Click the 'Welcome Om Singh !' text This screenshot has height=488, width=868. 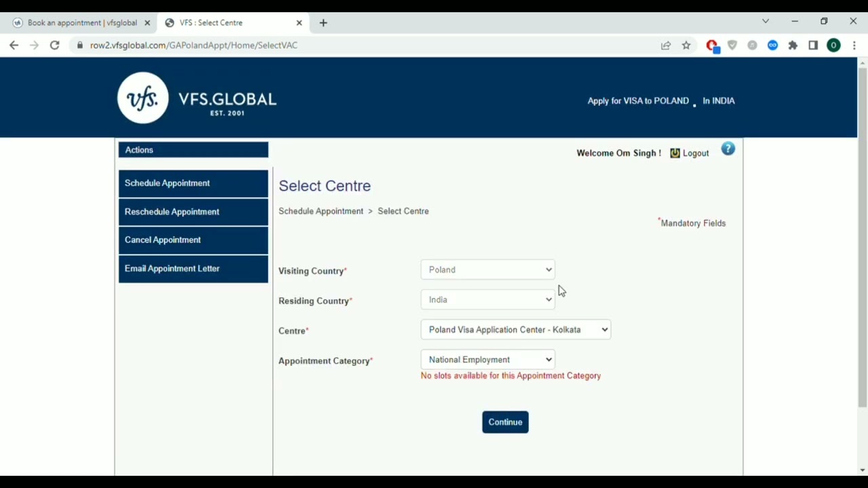(618, 153)
